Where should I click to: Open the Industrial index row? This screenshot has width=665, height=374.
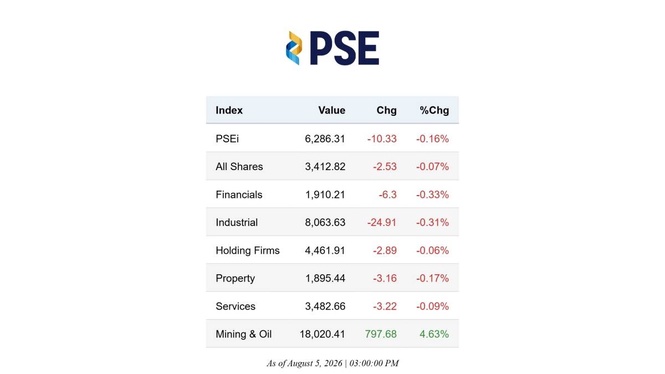click(x=332, y=222)
